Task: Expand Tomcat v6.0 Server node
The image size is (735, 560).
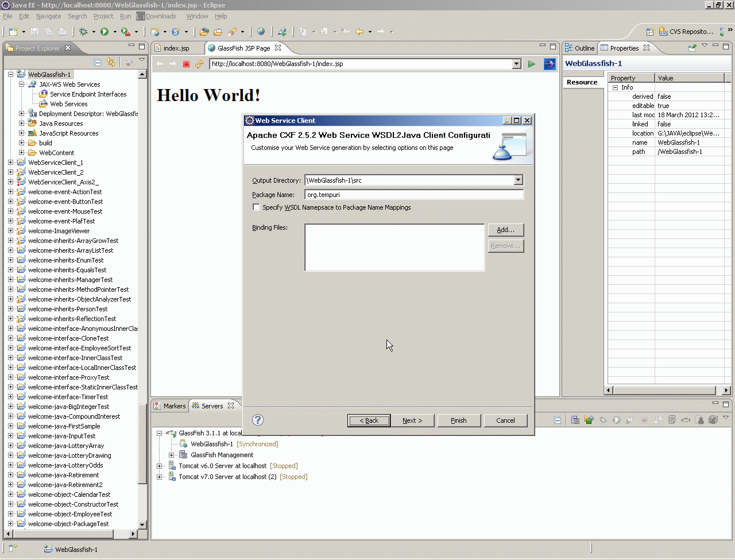Action: coord(159,466)
